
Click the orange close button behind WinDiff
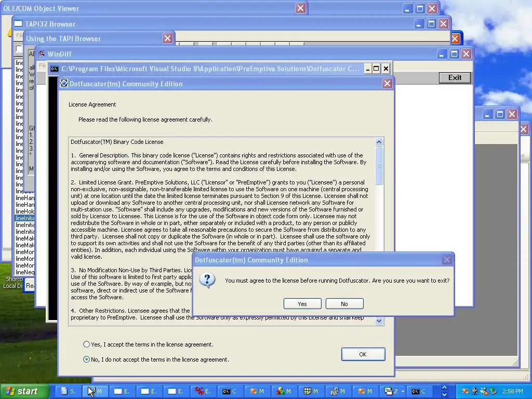tap(455, 38)
